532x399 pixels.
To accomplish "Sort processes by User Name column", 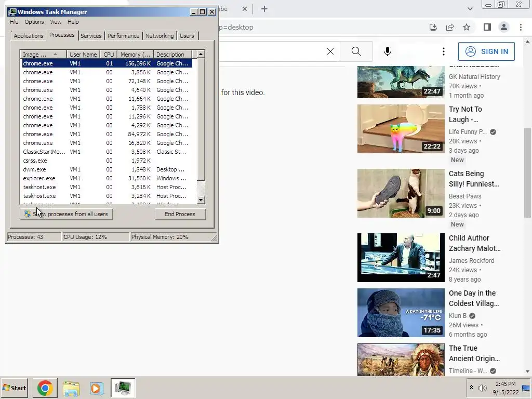I will pyautogui.click(x=83, y=54).
